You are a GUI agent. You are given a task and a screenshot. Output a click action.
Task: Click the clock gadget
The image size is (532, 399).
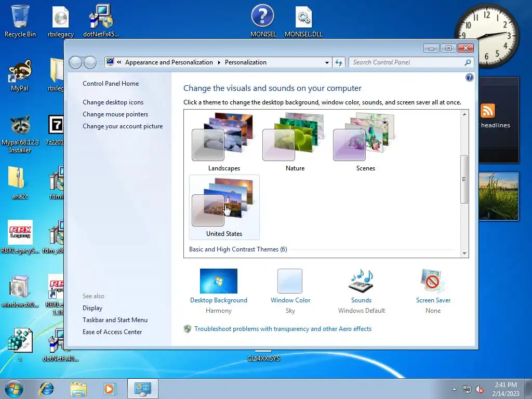487,35
